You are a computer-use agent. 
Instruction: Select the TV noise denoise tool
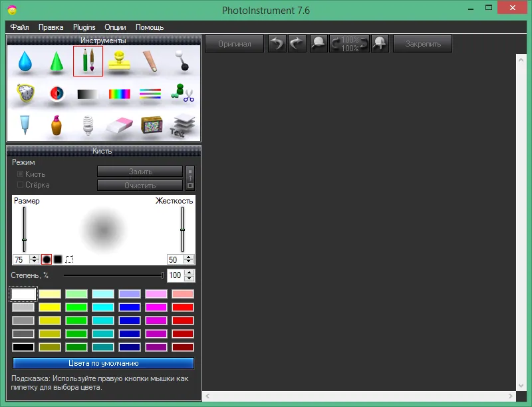click(152, 125)
